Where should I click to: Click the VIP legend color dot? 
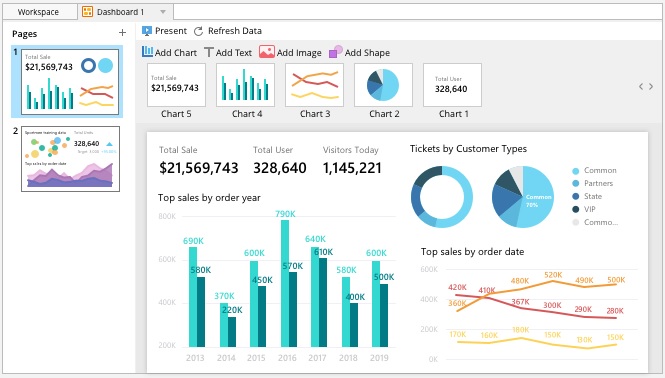(576, 209)
